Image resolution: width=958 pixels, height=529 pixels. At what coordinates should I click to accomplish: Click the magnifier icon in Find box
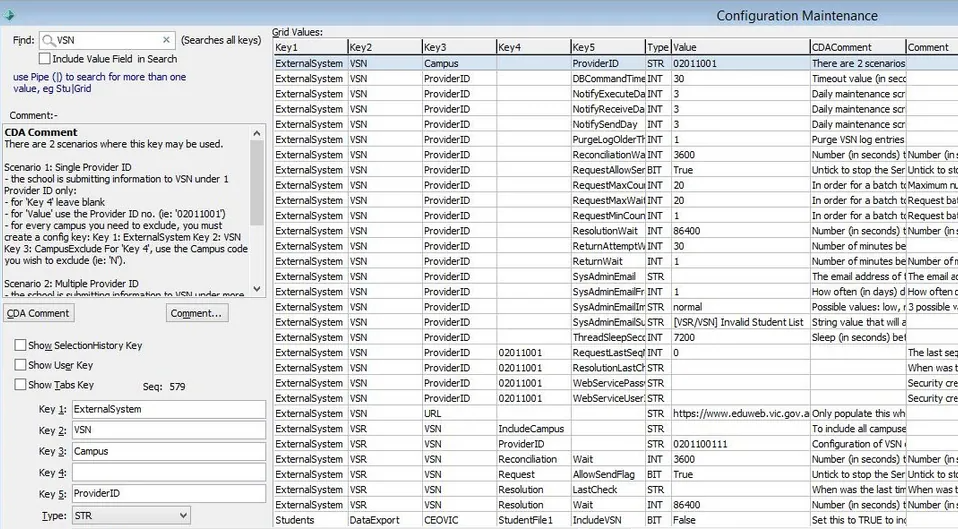click(x=48, y=40)
